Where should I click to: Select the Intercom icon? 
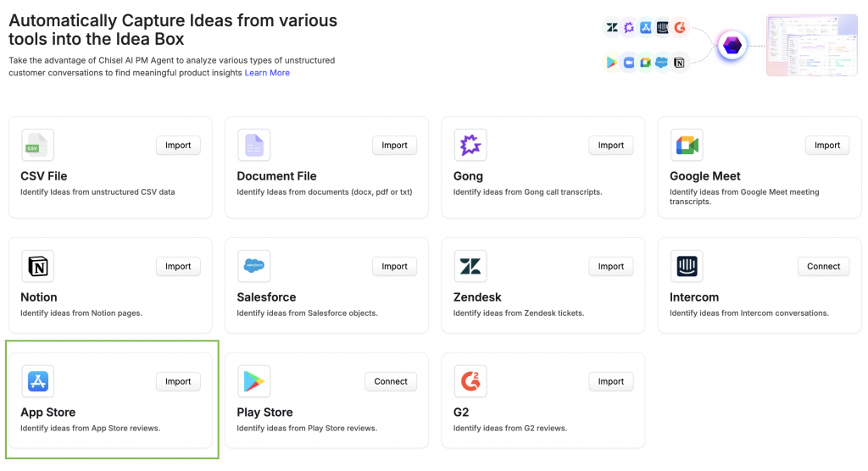coord(686,267)
